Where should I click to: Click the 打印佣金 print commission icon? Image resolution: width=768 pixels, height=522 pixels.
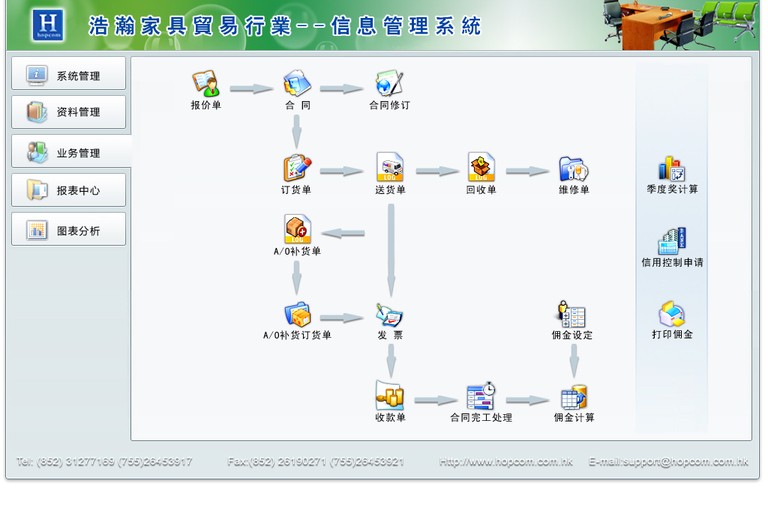(x=671, y=315)
